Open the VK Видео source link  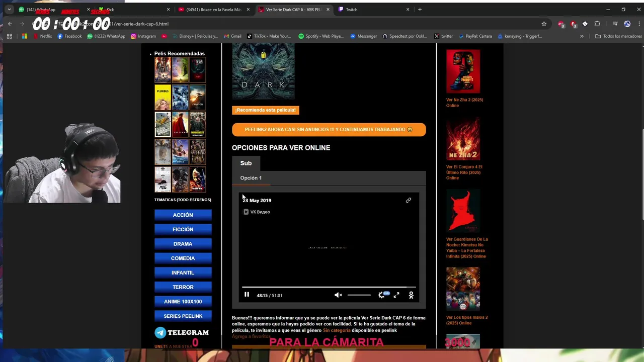coord(257,212)
